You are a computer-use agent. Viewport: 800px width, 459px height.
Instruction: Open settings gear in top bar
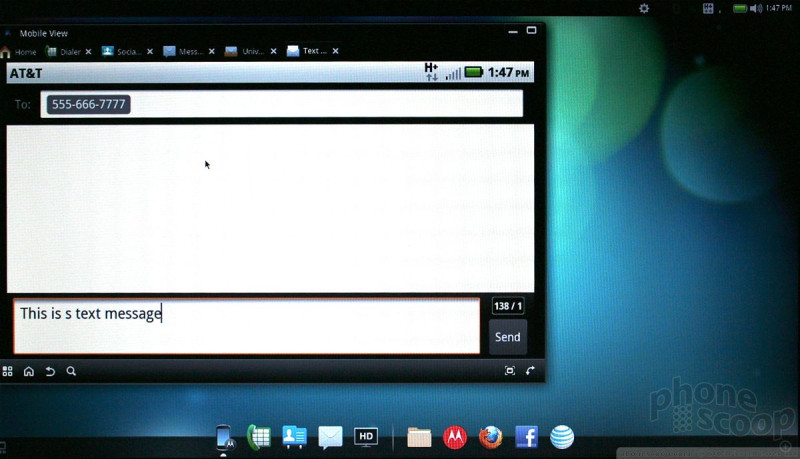[644, 8]
